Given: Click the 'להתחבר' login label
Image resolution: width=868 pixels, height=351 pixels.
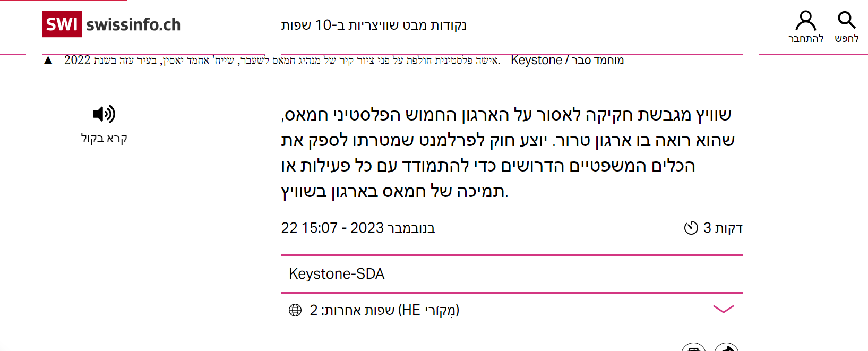Looking at the screenshot, I should 805,39.
